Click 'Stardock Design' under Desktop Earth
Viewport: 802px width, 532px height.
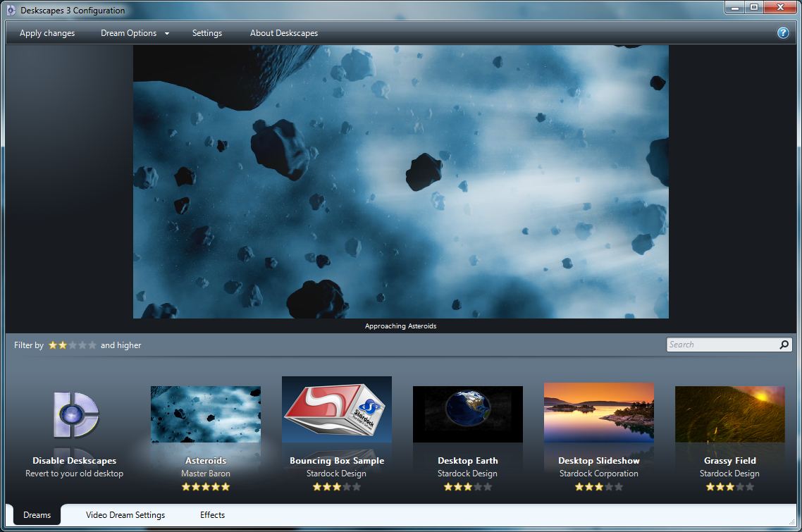coord(467,474)
